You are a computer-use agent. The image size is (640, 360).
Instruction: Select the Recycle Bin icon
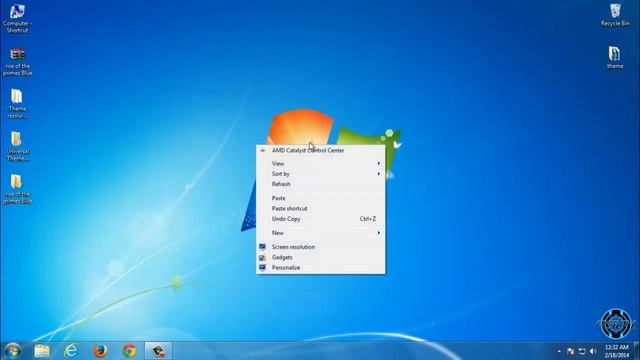click(615, 15)
